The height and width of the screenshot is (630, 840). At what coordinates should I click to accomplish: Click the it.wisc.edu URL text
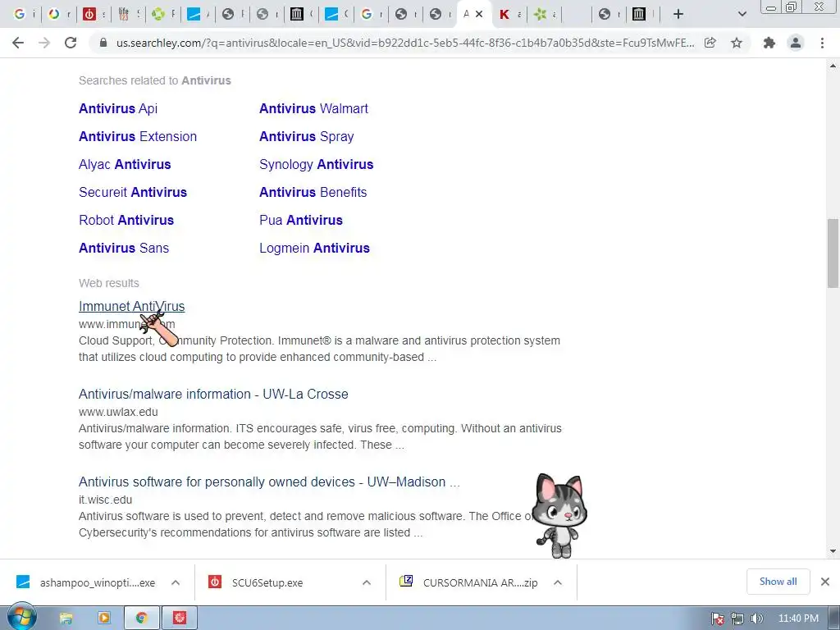tap(106, 500)
